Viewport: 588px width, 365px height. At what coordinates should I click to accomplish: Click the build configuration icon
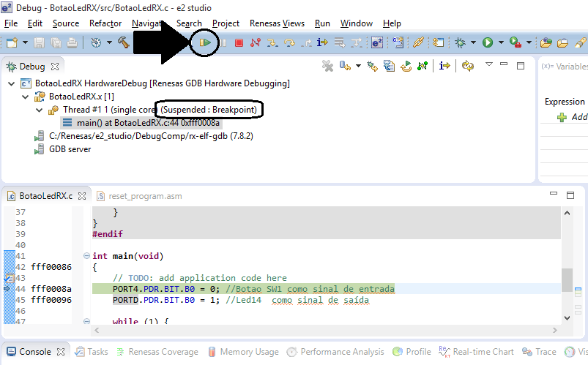point(97,42)
